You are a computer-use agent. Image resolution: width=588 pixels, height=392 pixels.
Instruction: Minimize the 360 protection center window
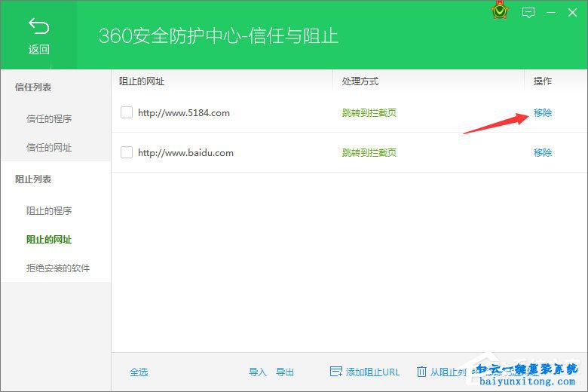(551, 12)
